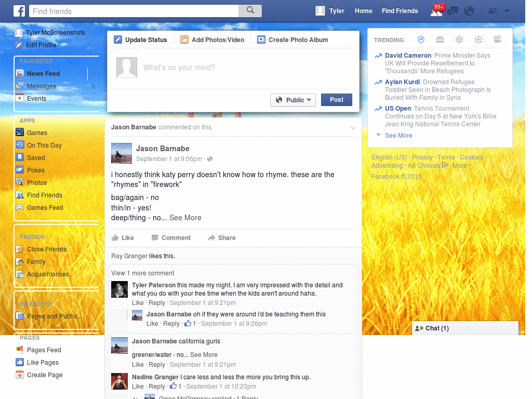Open the notifications globe icon

click(469, 11)
